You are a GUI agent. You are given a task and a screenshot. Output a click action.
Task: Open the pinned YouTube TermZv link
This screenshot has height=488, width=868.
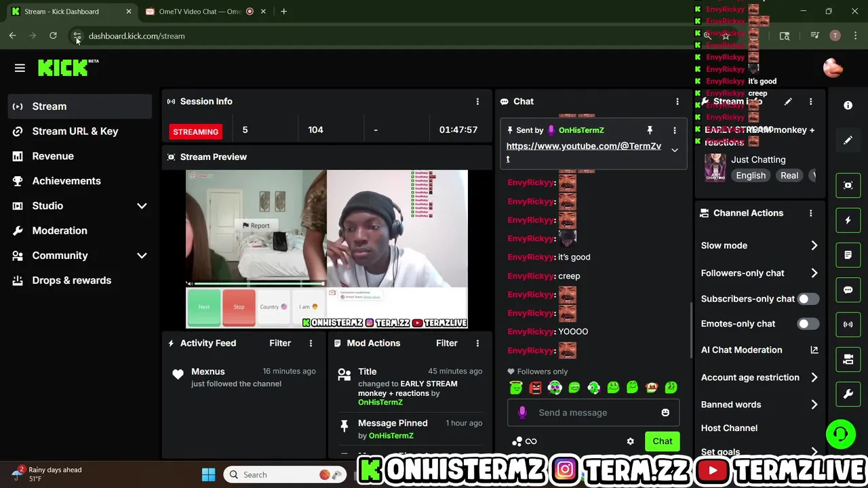coord(583,152)
